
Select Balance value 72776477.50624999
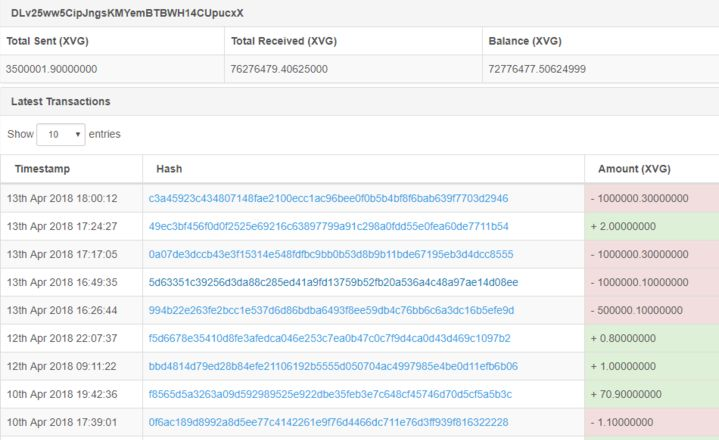coord(537,69)
